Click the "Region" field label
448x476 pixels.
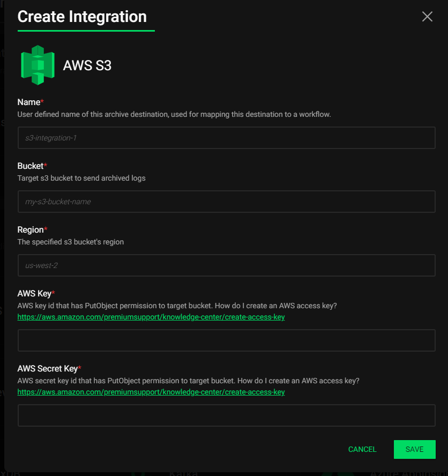coord(31,230)
